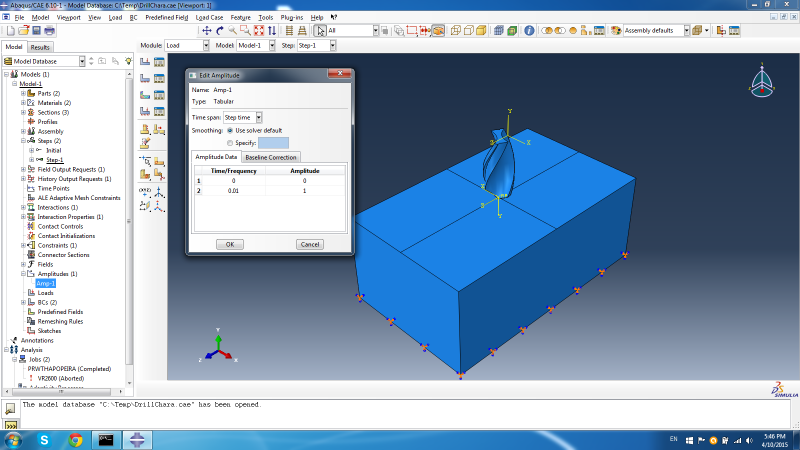800x450 pixels.
Task: Click the 0.01 Time/Frequency cell
Action: pos(234,191)
